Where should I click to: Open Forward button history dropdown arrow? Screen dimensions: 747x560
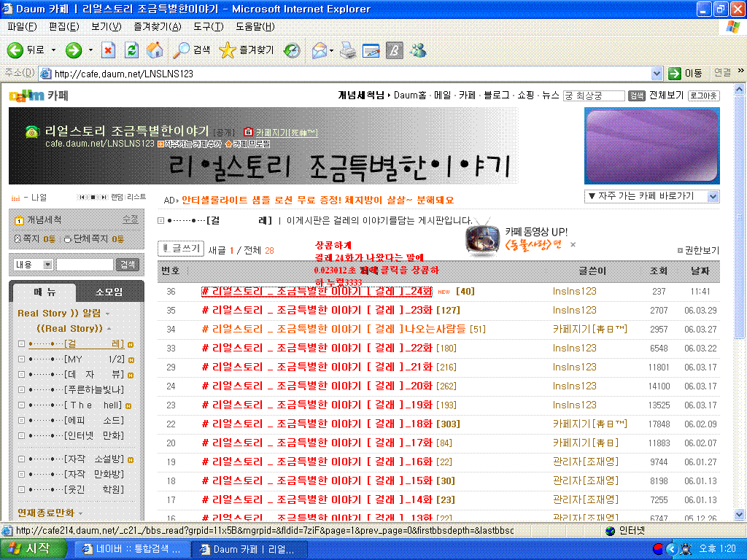pyautogui.click(x=90, y=50)
